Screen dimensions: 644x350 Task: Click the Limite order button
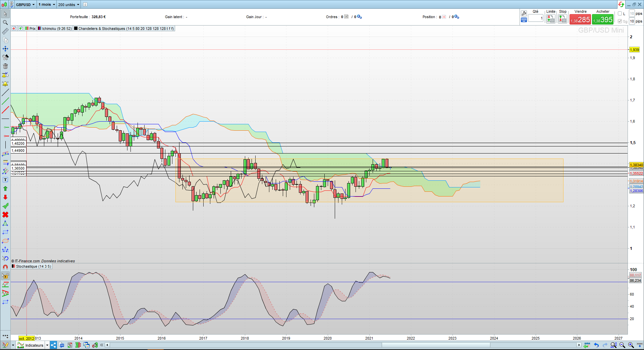coord(551,19)
